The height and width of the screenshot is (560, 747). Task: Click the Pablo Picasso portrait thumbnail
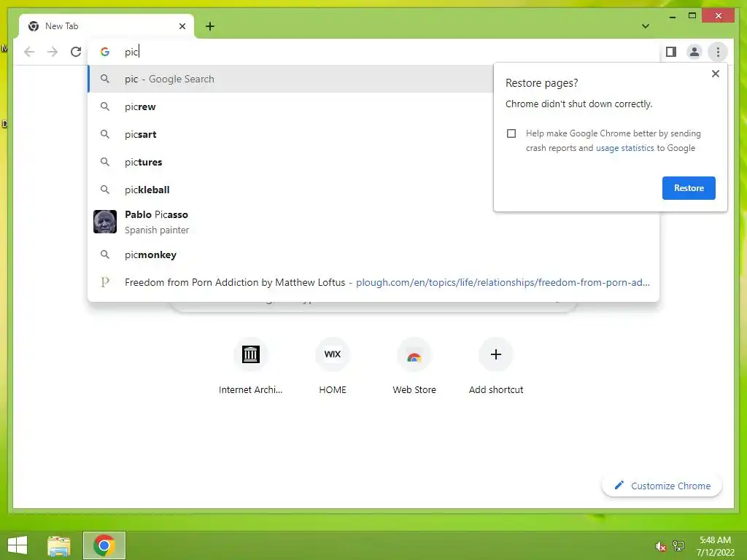(105, 222)
